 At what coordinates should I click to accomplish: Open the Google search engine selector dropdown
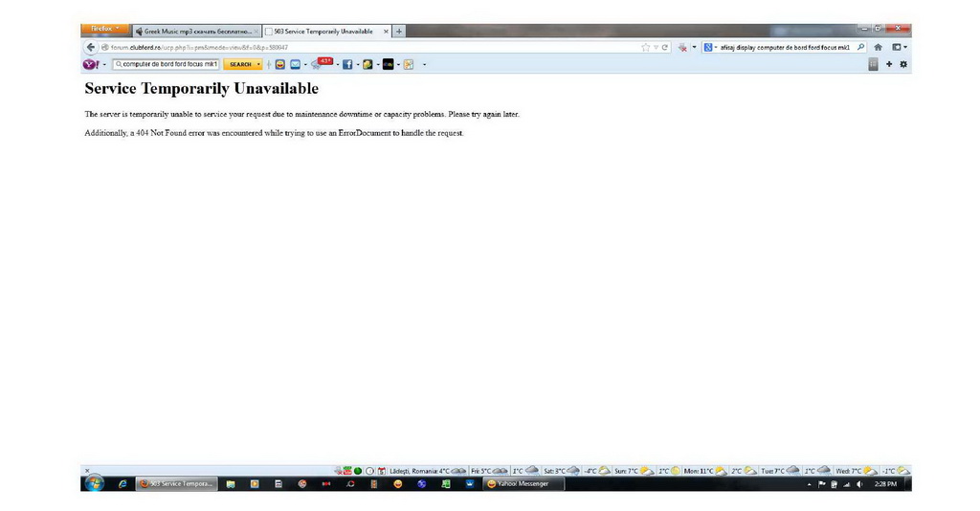[710, 47]
